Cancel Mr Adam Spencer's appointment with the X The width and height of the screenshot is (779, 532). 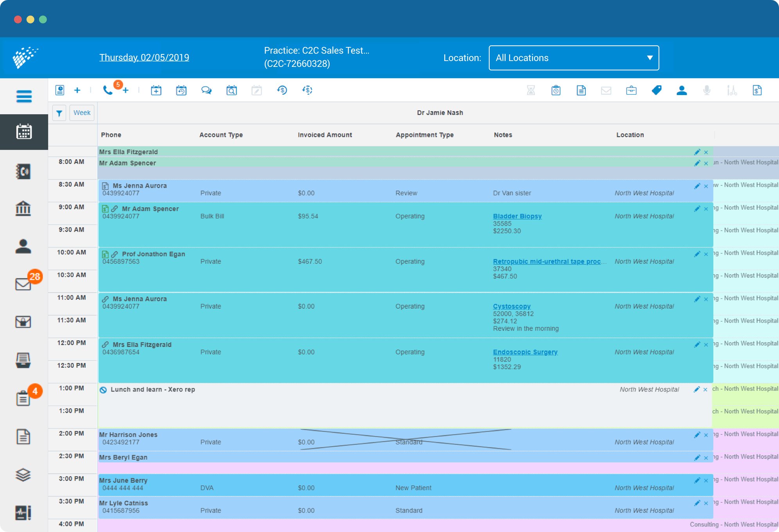click(x=706, y=208)
